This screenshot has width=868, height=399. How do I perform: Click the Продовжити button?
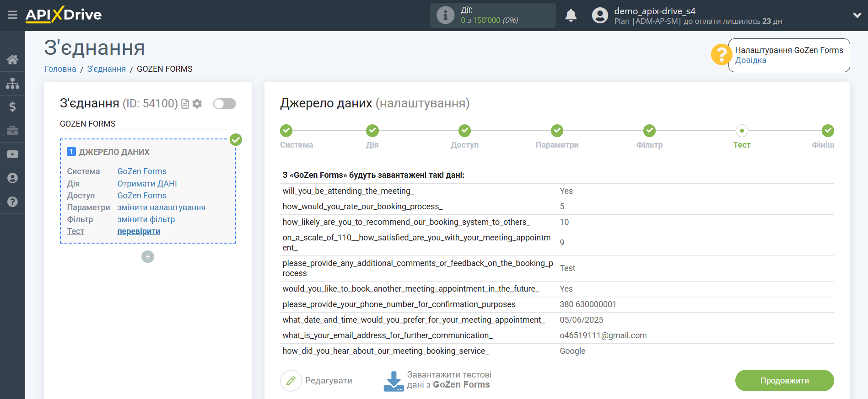pos(784,381)
